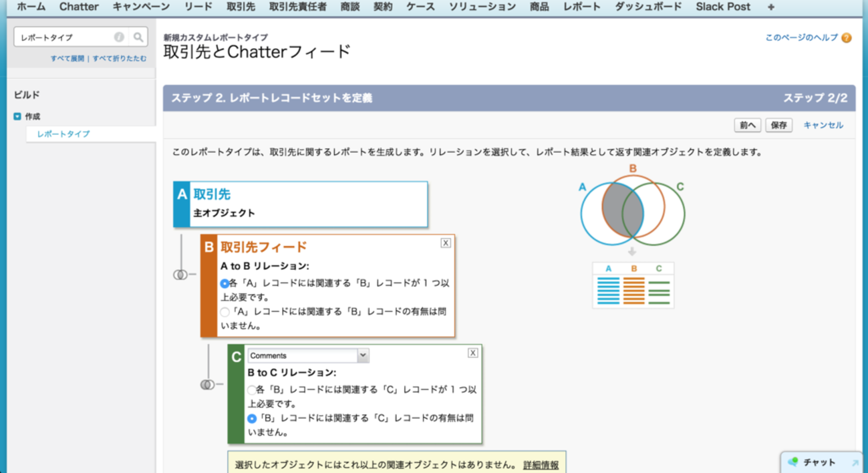Viewport: 868px width, 473px height.
Task: Select レポートタイプ in the sidebar tree
Action: pos(63,134)
